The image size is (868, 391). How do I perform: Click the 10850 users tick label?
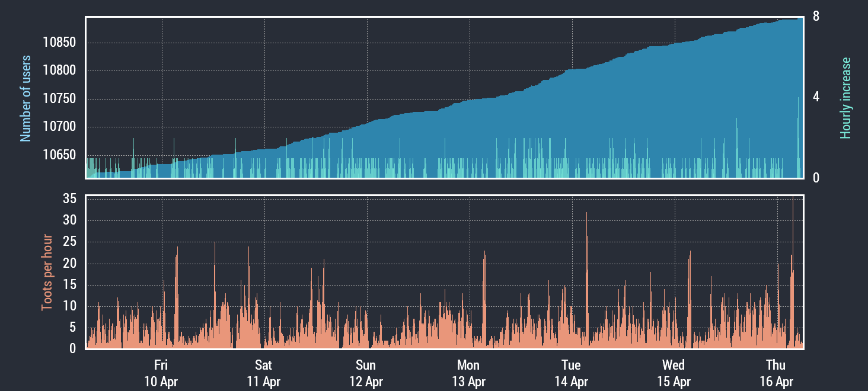[x=60, y=43]
